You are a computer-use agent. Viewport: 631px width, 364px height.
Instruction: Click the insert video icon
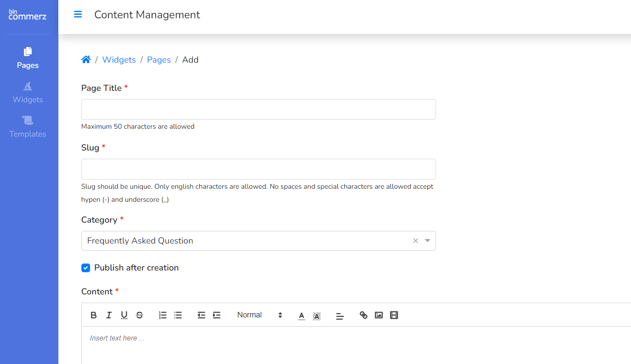tap(394, 315)
